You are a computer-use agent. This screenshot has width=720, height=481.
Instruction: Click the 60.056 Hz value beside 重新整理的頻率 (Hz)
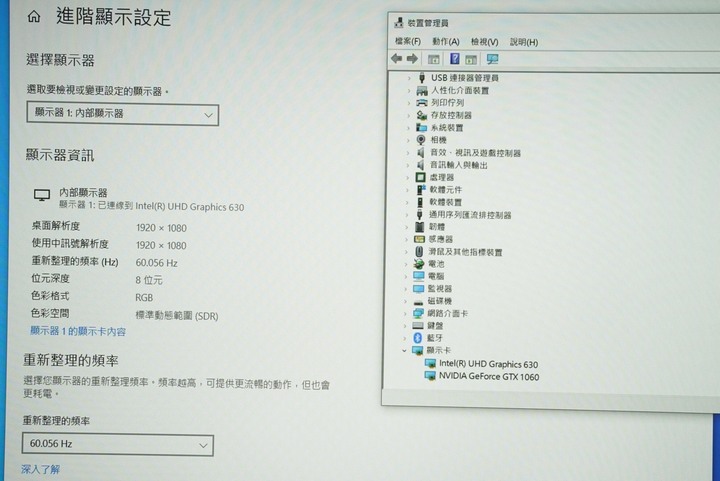pos(157,263)
